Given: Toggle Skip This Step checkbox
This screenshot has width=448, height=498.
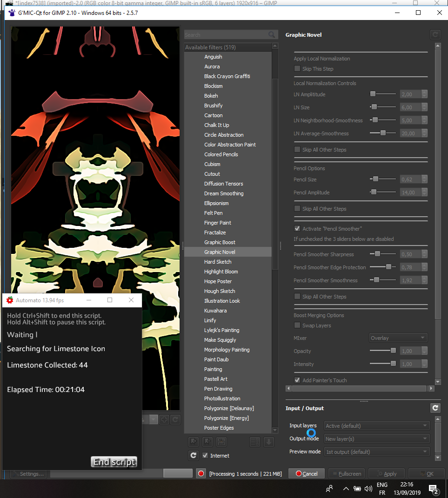Looking at the screenshot, I should tap(297, 69).
